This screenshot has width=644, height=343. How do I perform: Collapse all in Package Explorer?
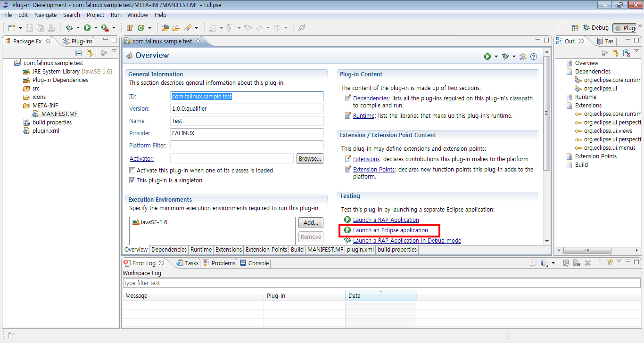point(79,53)
